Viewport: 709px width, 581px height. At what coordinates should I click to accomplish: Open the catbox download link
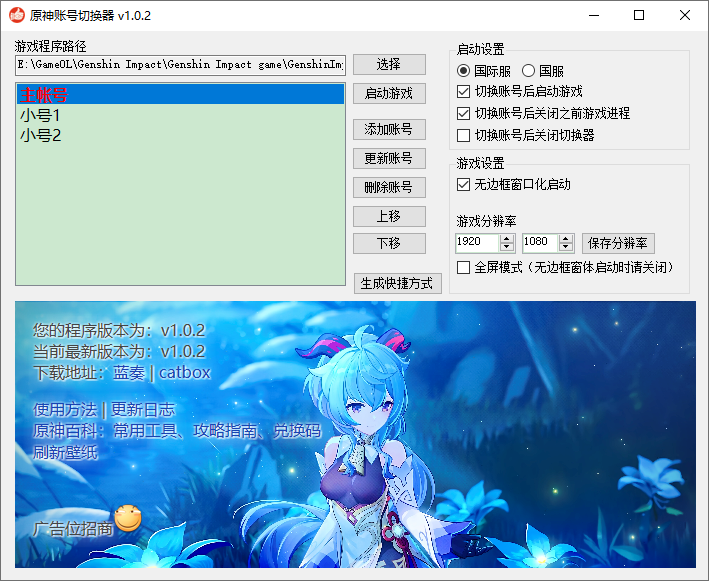pos(184,373)
